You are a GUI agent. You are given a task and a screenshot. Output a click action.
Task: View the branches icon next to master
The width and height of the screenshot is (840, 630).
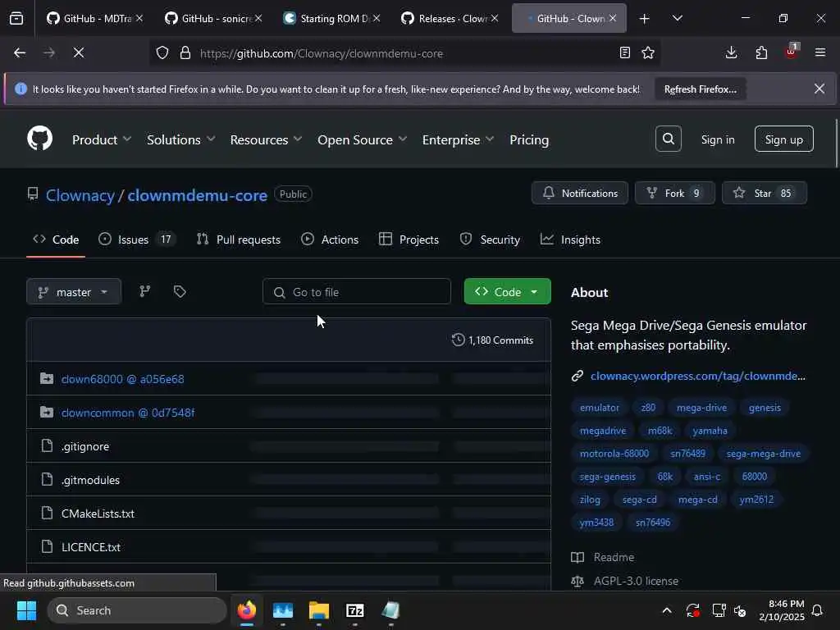click(x=145, y=291)
